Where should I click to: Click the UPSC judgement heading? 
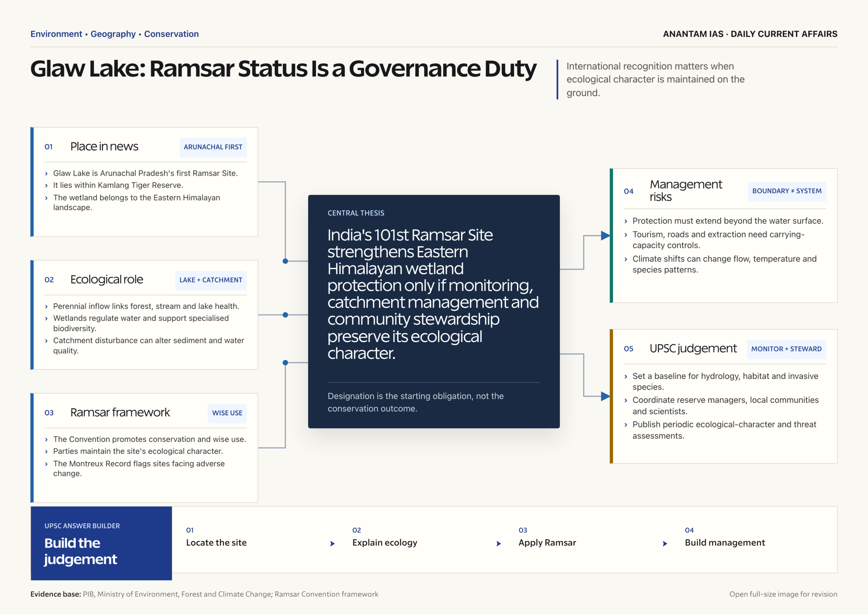[x=693, y=348]
